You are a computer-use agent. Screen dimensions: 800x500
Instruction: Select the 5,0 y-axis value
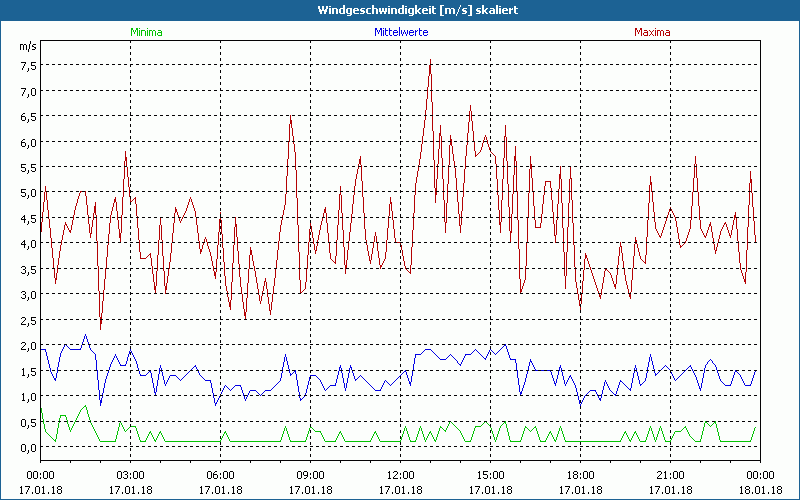pos(29,193)
